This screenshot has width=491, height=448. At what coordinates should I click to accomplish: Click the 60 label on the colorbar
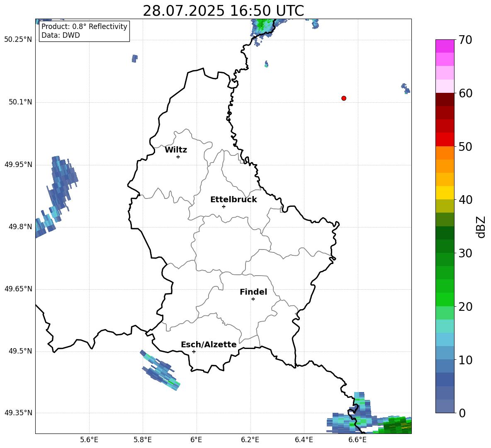click(x=465, y=93)
